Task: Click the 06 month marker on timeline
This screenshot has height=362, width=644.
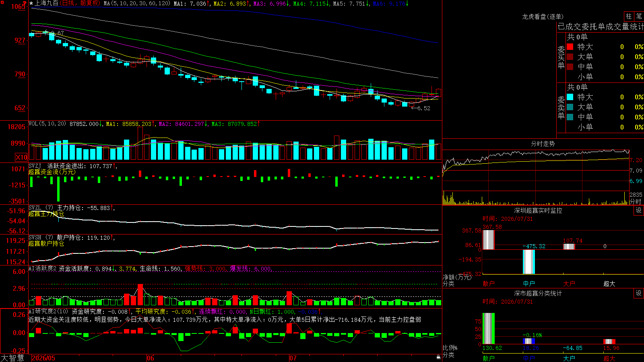Action: 151,358
